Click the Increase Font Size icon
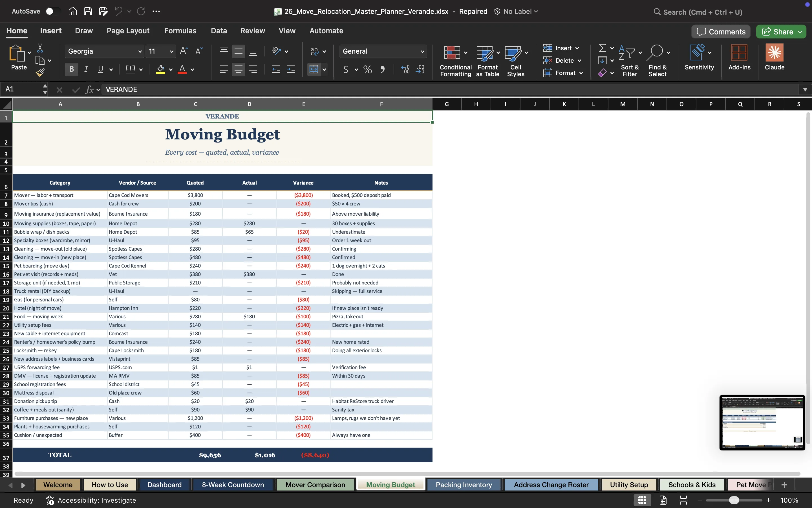 pyautogui.click(x=184, y=51)
